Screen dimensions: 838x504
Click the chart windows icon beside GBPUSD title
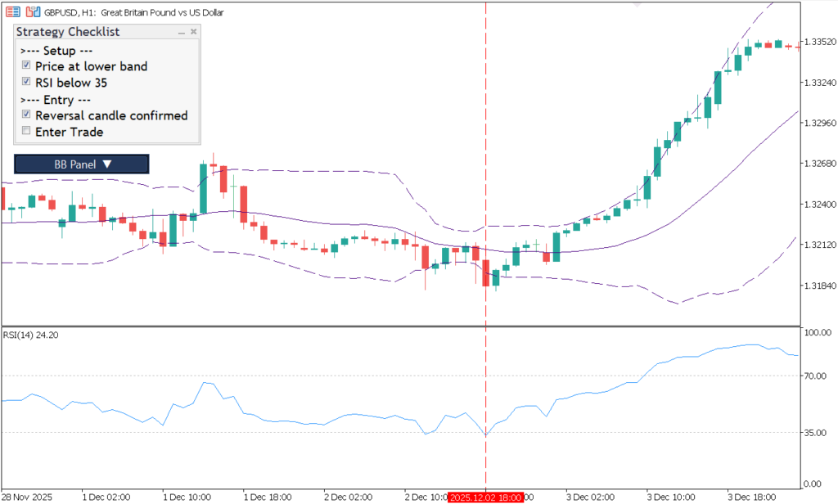[x=32, y=11]
